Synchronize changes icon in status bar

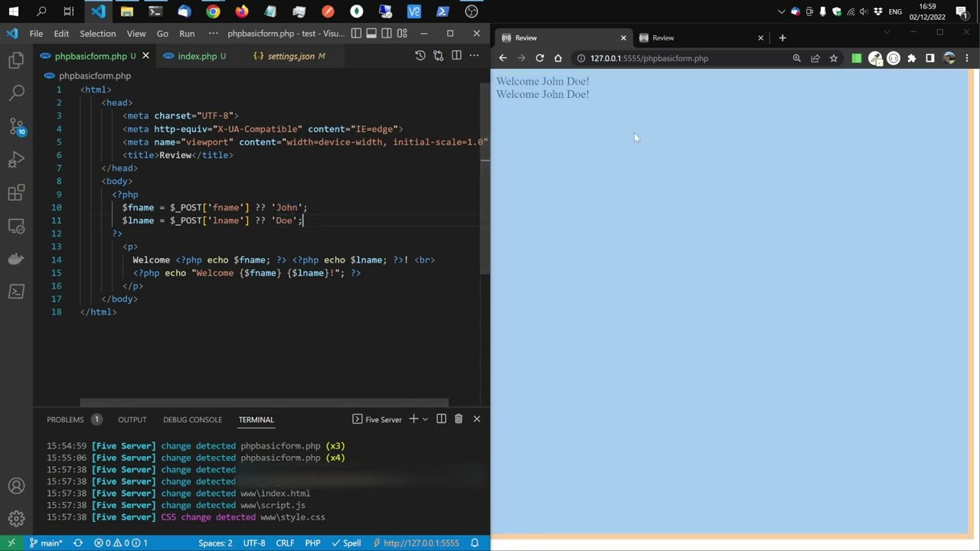pyautogui.click(x=78, y=543)
